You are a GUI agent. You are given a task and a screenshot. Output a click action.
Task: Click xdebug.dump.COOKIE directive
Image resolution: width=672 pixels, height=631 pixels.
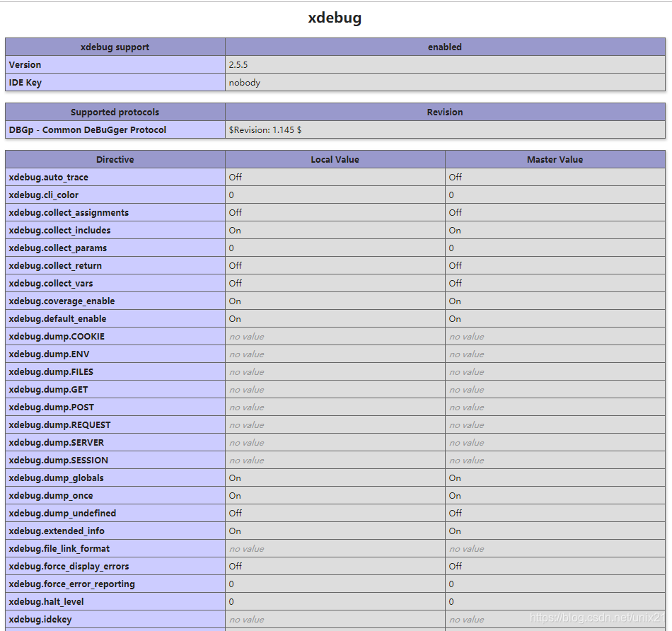click(57, 336)
